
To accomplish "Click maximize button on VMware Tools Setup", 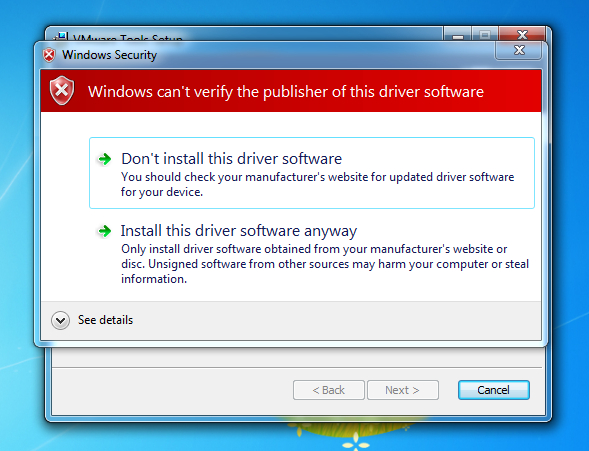I will pos(485,35).
